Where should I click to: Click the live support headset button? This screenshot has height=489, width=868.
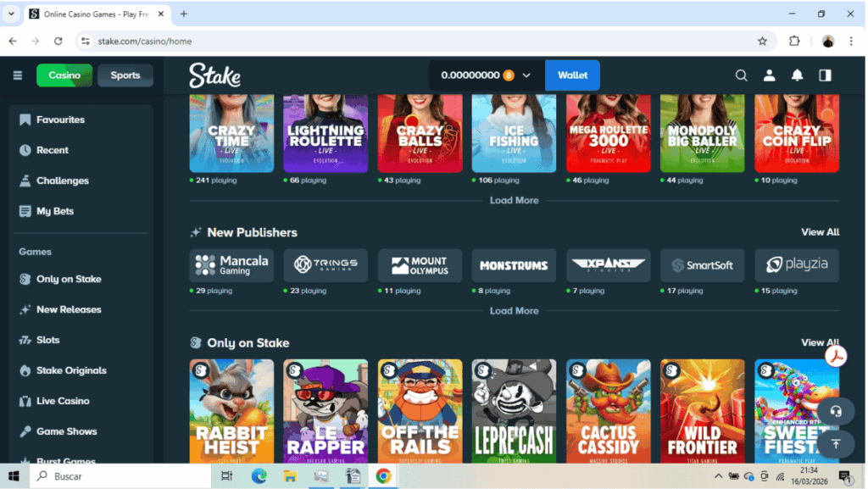click(836, 411)
